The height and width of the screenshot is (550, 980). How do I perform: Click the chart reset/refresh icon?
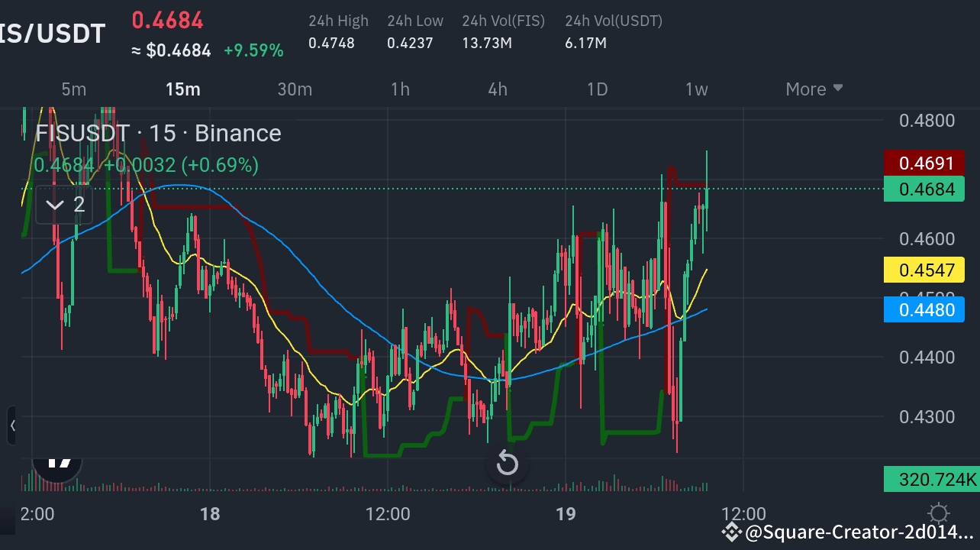pyautogui.click(x=508, y=462)
